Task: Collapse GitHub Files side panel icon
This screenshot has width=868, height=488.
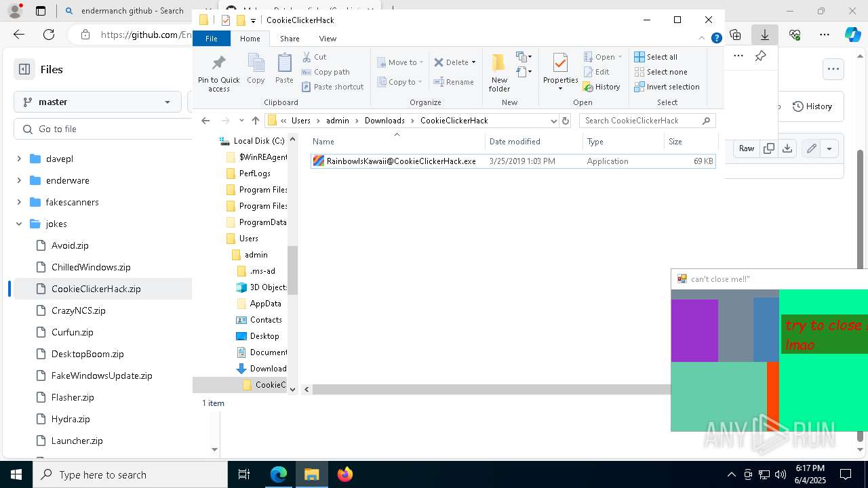Action: (x=24, y=69)
